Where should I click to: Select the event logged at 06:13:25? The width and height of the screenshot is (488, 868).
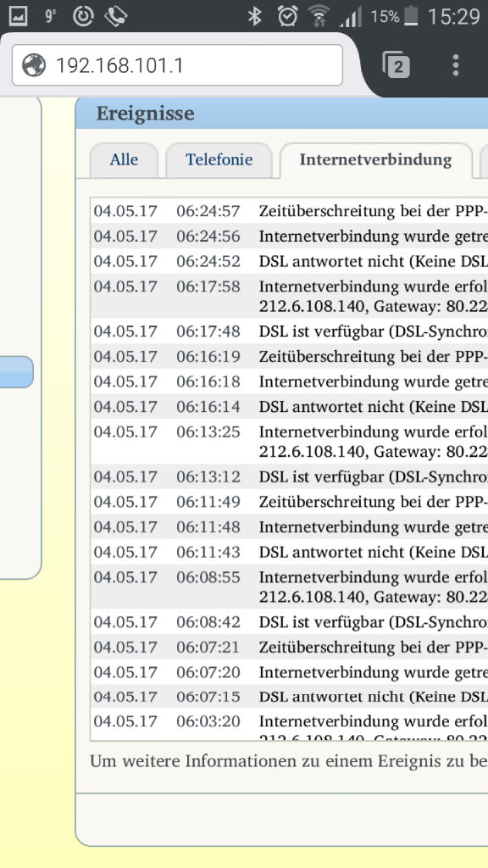pos(290,442)
